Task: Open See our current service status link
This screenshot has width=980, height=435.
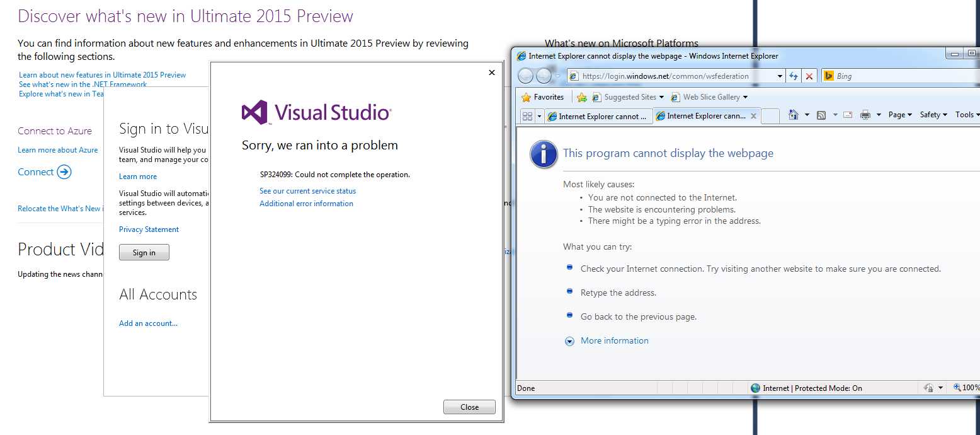Action: click(308, 191)
